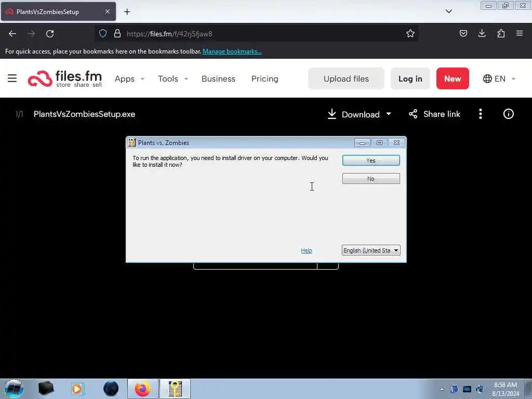Open the Business page
This screenshot has height=399, width=532.
218,79
